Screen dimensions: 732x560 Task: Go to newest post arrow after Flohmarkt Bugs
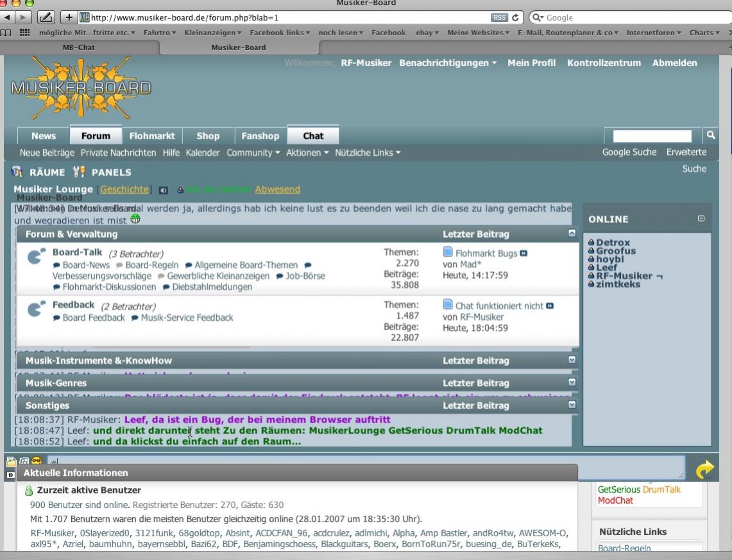click(523, 253)
